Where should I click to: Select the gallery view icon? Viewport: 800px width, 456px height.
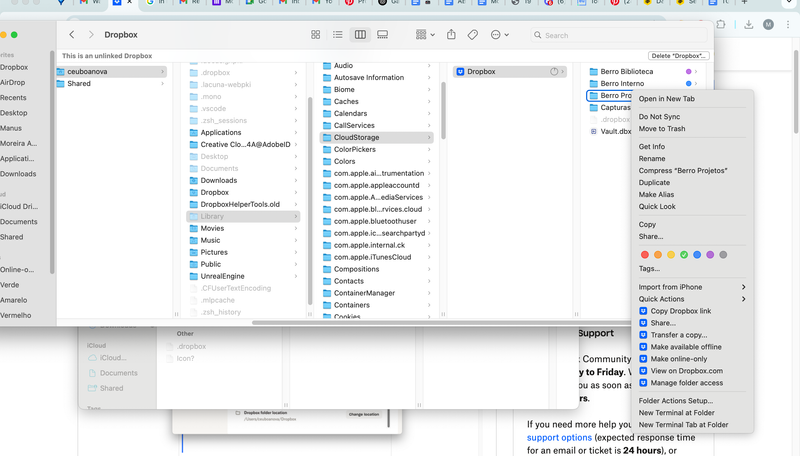tap(383, 35)
